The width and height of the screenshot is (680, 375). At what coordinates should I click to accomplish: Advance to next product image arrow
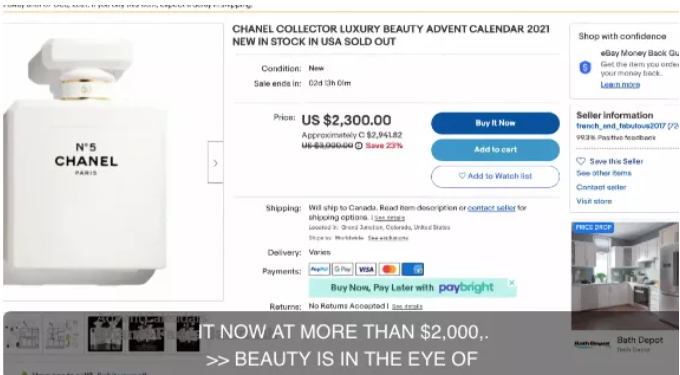pos(216,163)
